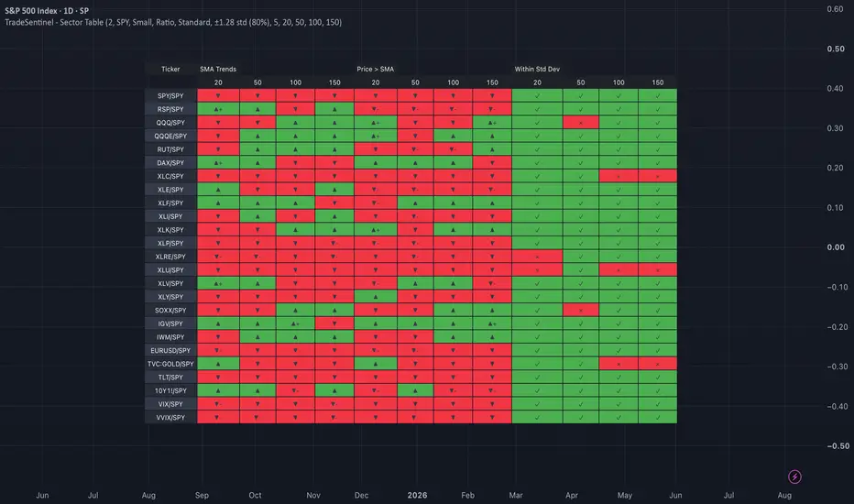The image size is (854, 504).
Task: Click the SOXX/SPY red X under Std Dev 50
Action: 581,310
